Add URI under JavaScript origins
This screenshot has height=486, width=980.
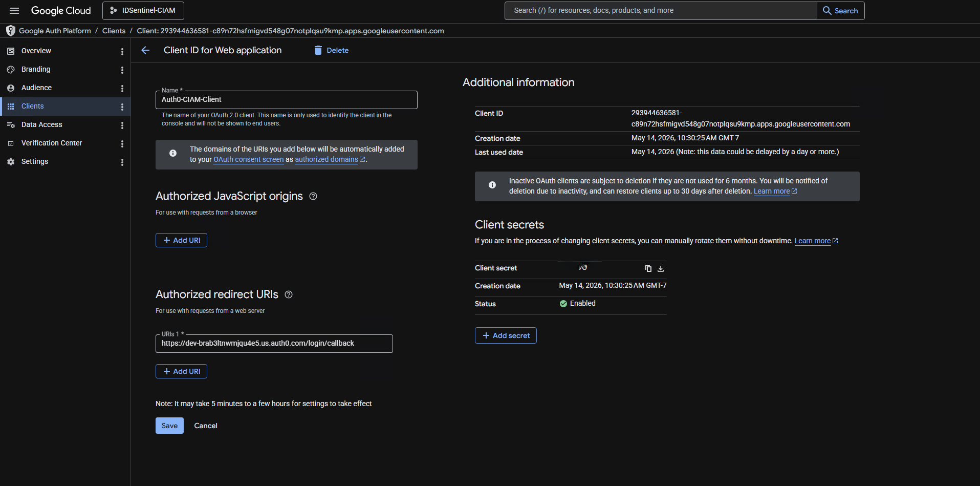coord(181,240)
